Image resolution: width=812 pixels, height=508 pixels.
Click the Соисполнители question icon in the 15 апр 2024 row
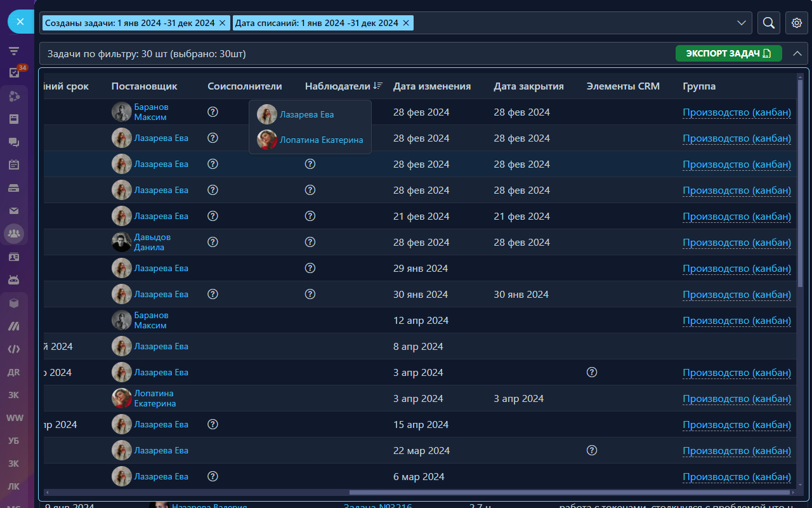213,424
